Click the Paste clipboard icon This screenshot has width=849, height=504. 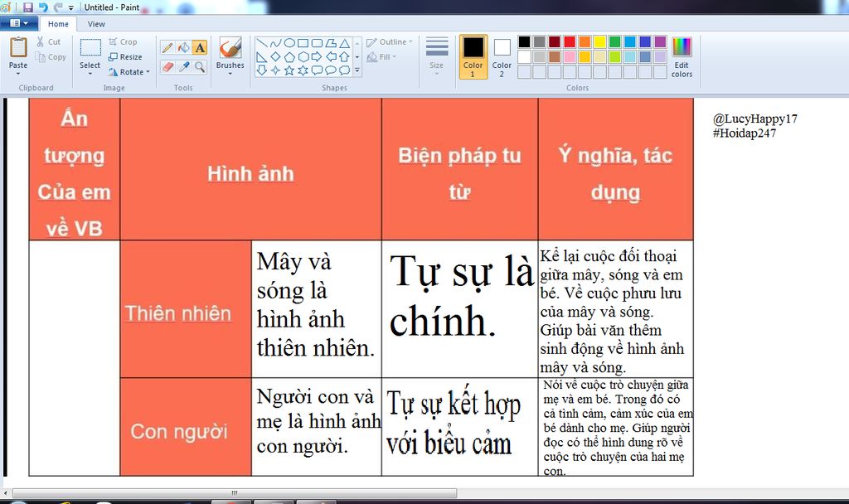click(x=18, y=47)
